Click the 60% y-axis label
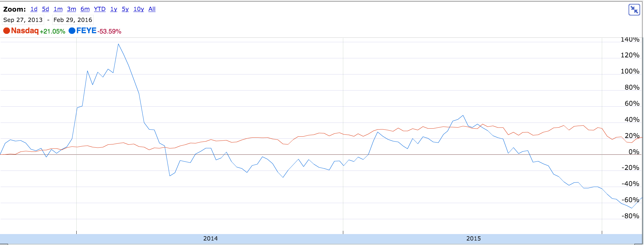 (x=632, y=103)
